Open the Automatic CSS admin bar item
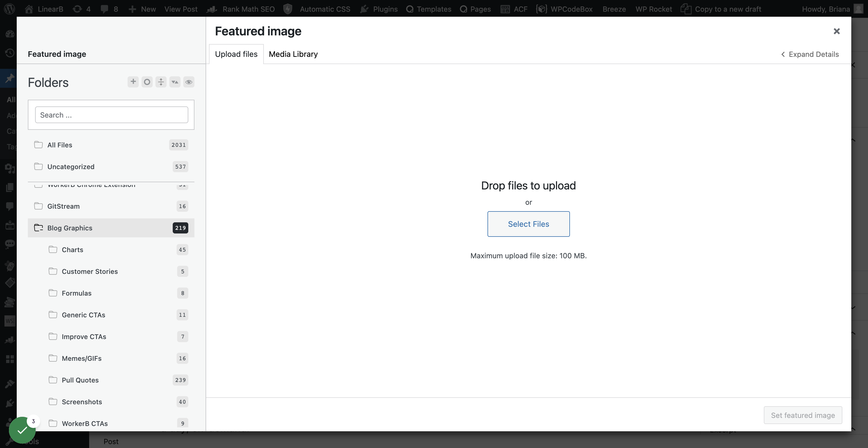This screenshot has height=448, width=868. click(317, 9)
